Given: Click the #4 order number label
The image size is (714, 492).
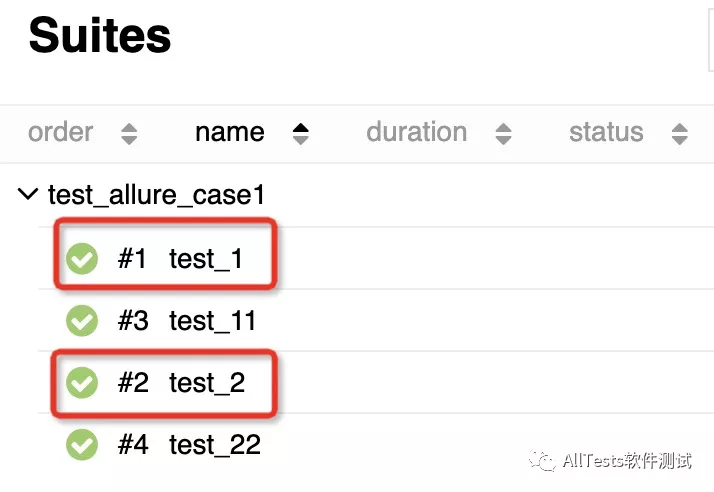Looking at the screenshot, I should click(133, 444).
